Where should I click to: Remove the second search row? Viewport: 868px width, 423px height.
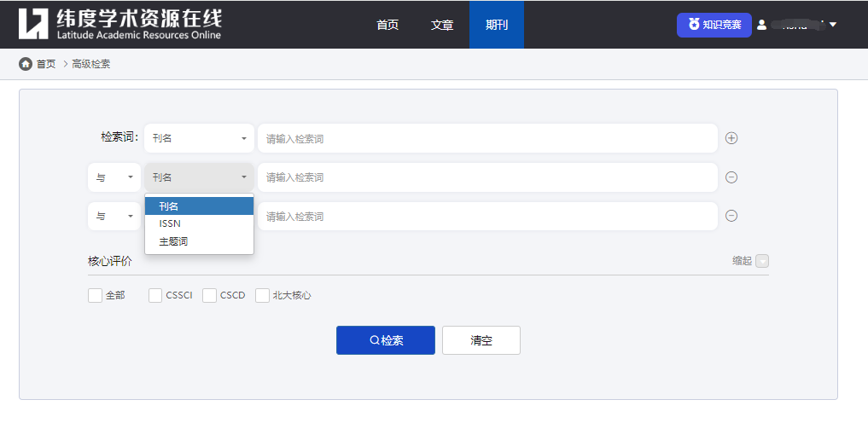click(731, 177)
